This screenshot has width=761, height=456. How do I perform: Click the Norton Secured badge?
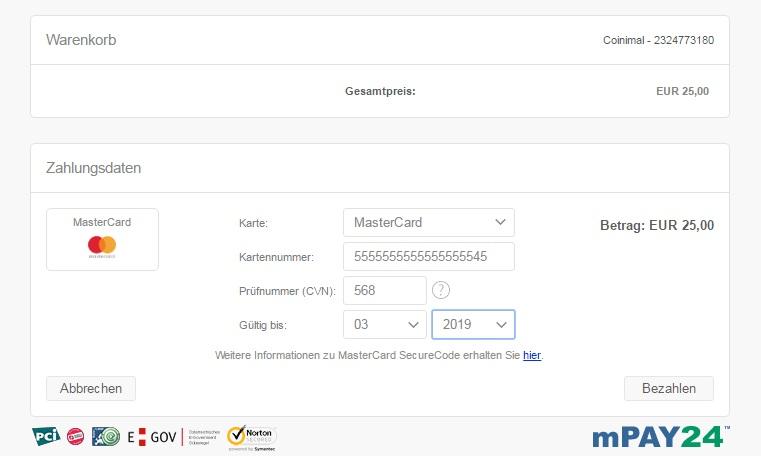pos(251,436)
